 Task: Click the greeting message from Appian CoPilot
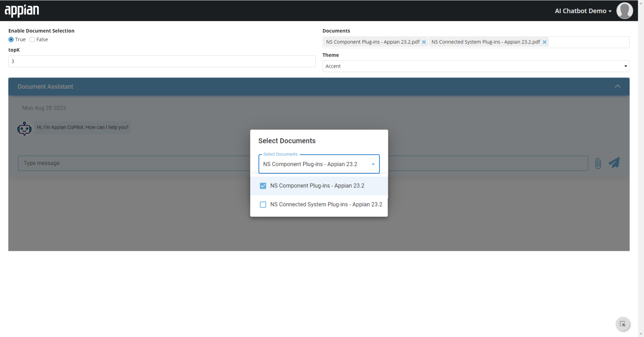pos(82,127)
